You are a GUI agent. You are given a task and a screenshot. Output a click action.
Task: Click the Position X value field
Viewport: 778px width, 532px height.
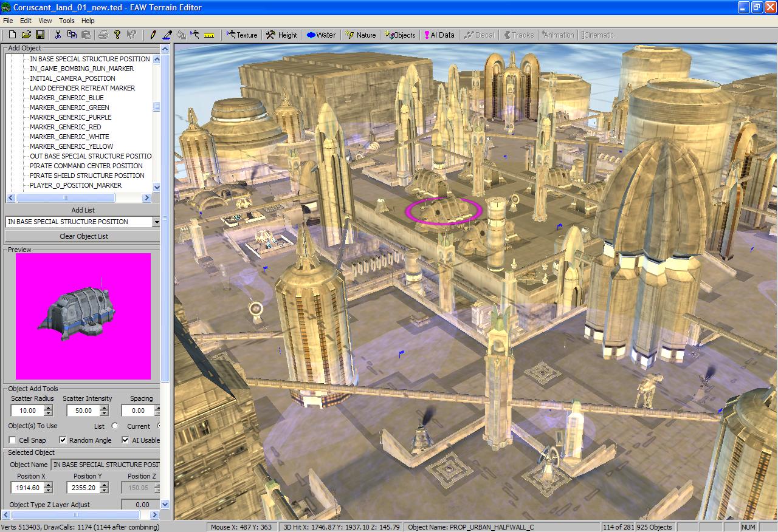(x=27, y=488)
